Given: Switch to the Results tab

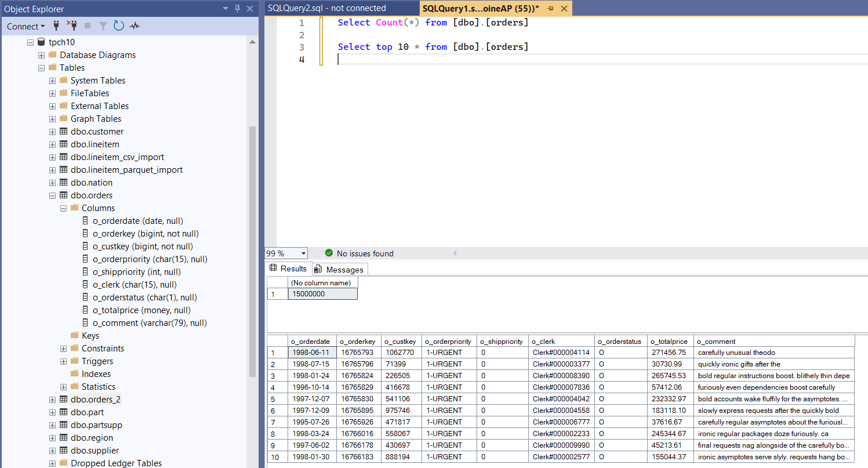Looking at the screenshot, I should click(288, 269).
